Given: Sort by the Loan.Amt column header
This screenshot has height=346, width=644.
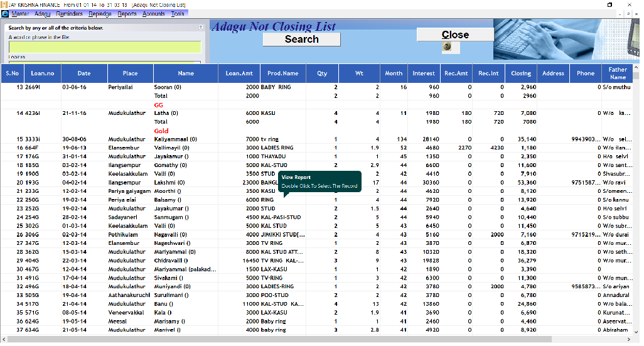Looking at the screenshot, I should coord(238,73).
